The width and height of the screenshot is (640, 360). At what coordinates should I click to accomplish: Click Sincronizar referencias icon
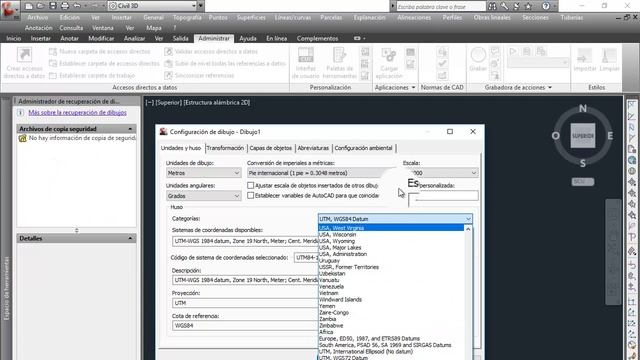click(x=168, y=76)
